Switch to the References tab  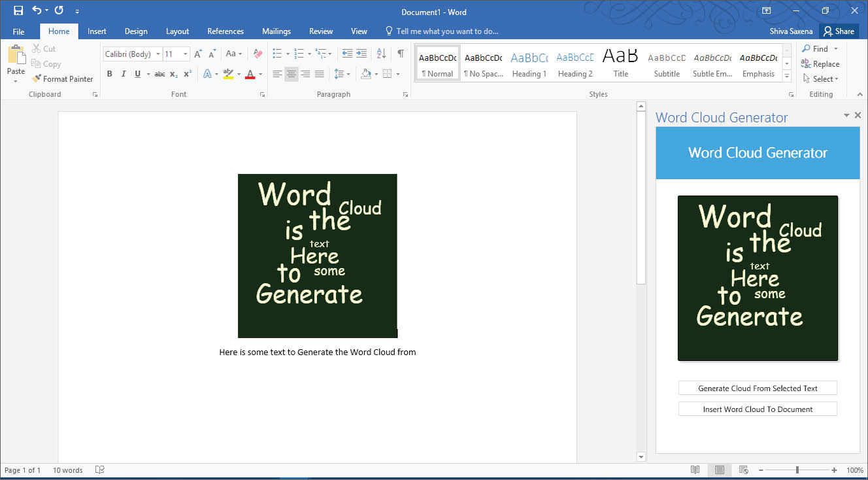click(225, 31)
